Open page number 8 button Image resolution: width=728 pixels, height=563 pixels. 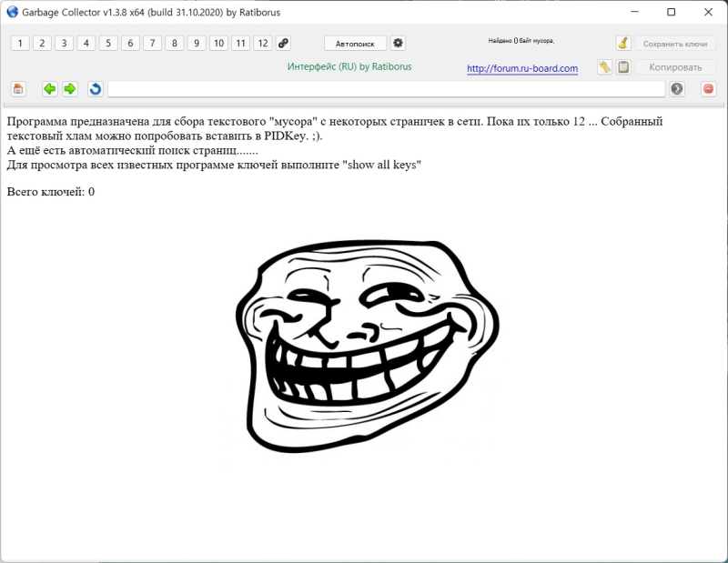[175, 43]
